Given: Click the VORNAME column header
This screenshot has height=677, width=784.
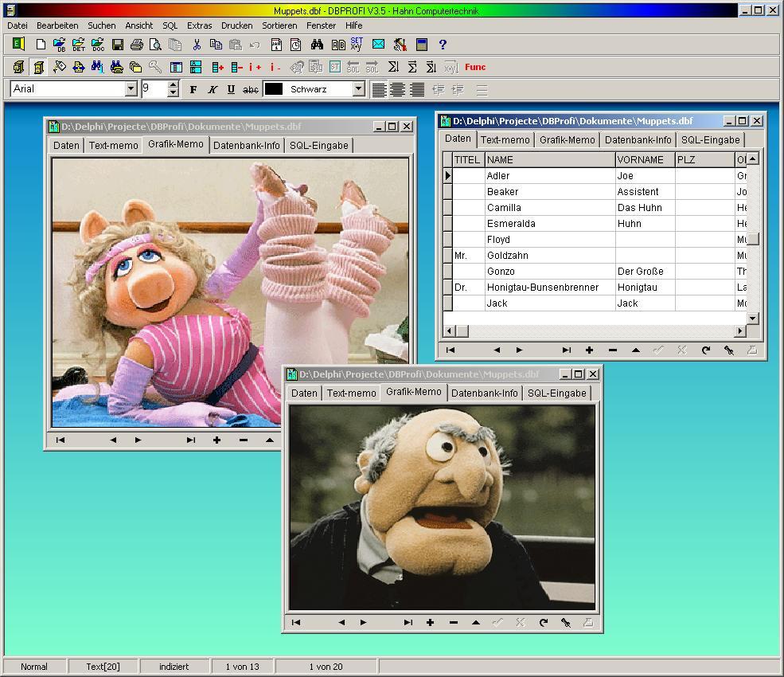Looking at the screenshot, I should point(645,159).
